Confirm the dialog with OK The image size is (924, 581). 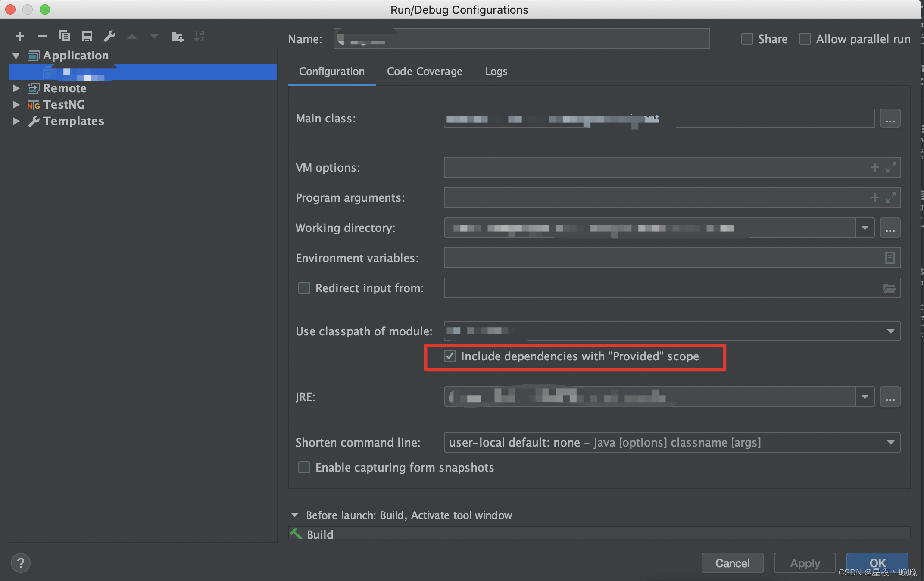click(877, 563)
